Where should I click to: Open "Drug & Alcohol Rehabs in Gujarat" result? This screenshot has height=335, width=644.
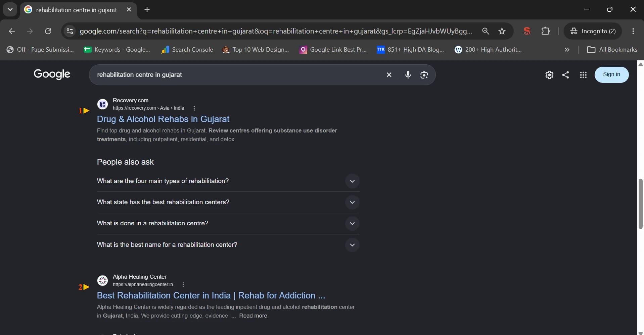163,119
